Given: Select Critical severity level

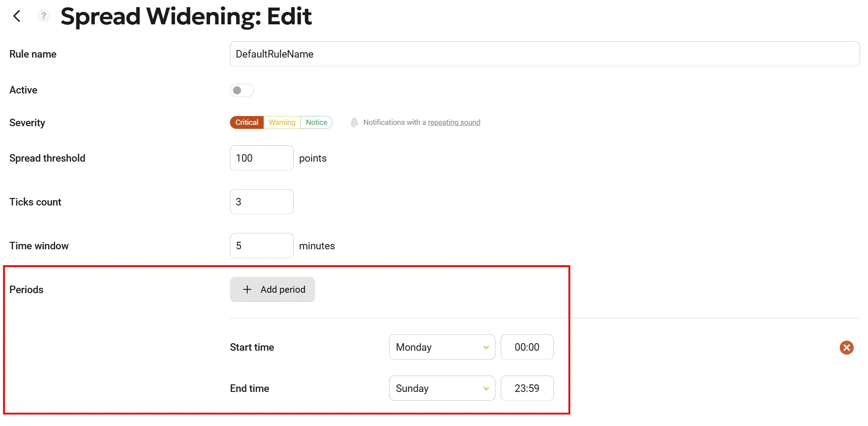Looking at the screenshot, I should (x=247, y=123).
